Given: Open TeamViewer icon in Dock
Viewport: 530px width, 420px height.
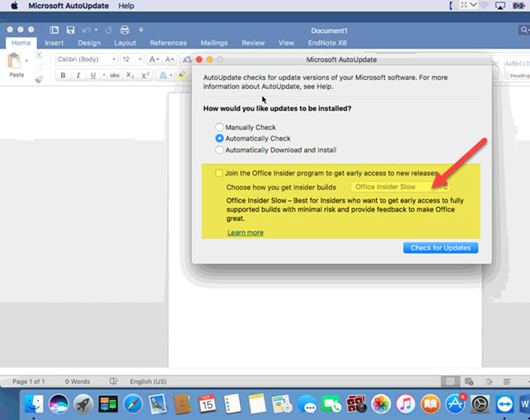Looking at the screenshot, I should pos(504,404).
